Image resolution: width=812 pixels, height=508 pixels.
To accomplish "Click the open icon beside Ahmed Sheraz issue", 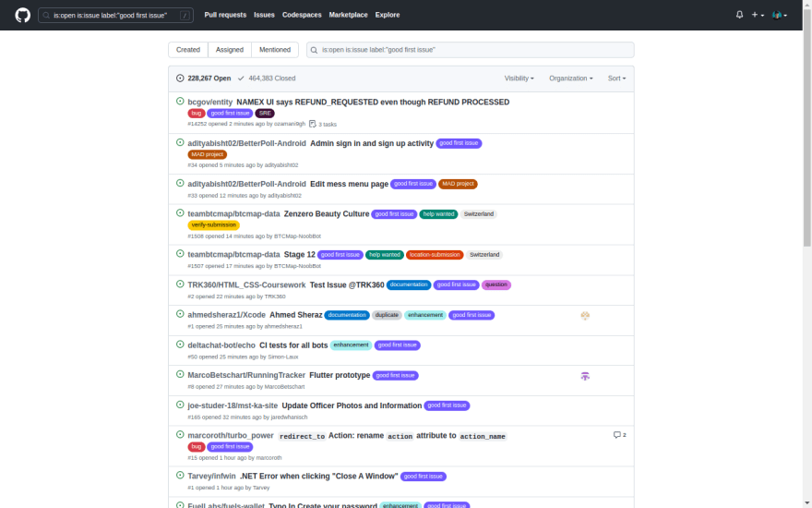I will tap(180, 314).
